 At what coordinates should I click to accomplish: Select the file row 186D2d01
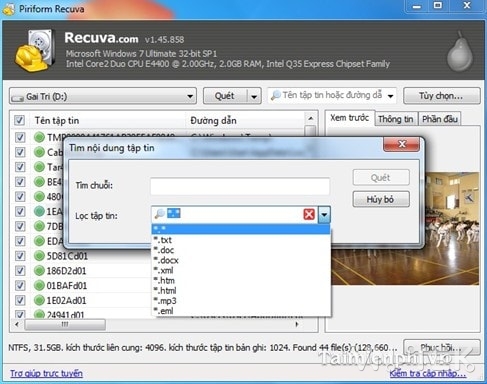[x=66, y=271]
